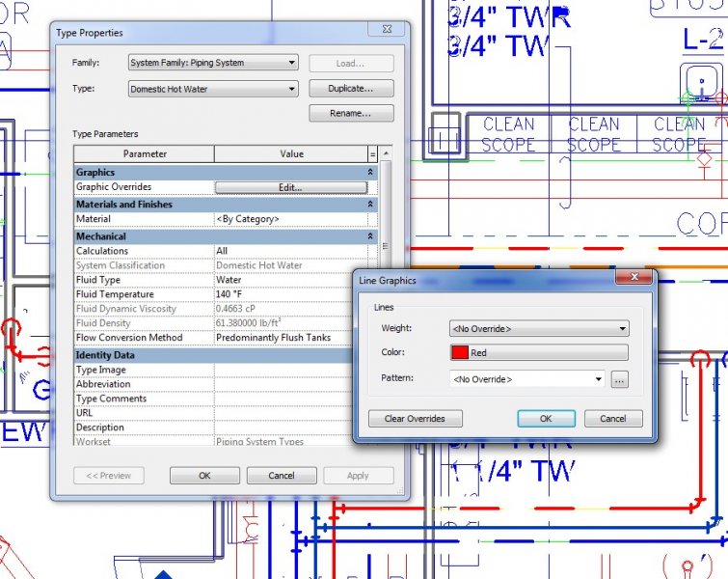728x579 pixels.
Task: Click the Type Image value cell
Action: pos(284,370)
